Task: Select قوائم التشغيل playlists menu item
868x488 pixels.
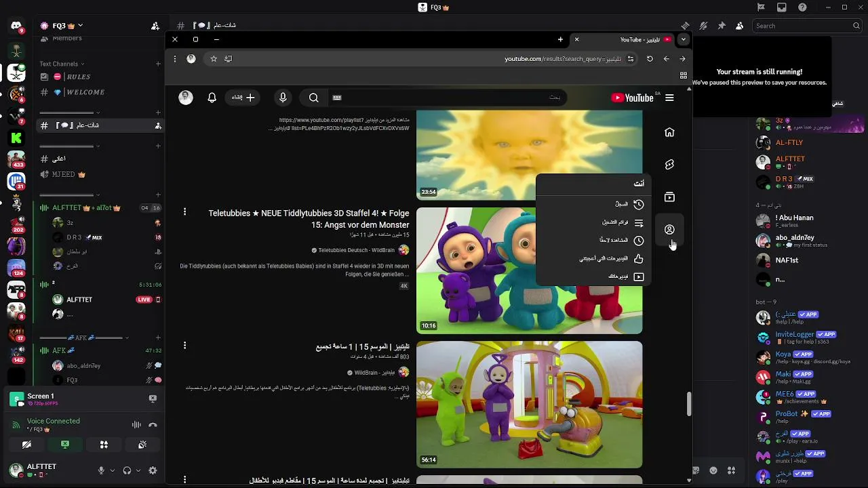Action: click(x=593, y=222)
